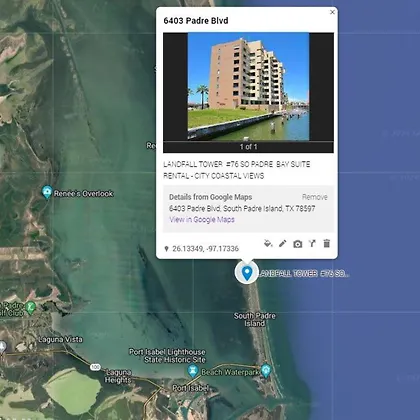Image resolution: width=420 pixels, height=420 pixels.
Task: Click the LANDFALL TOWER marker label text
Action: coord(304,274)
